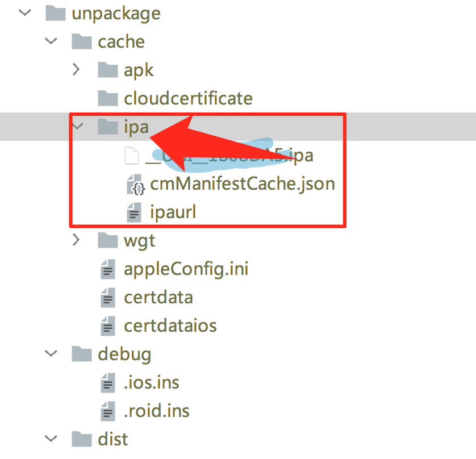
Task: Collapse the cache folder chevron
Action: 51,41
